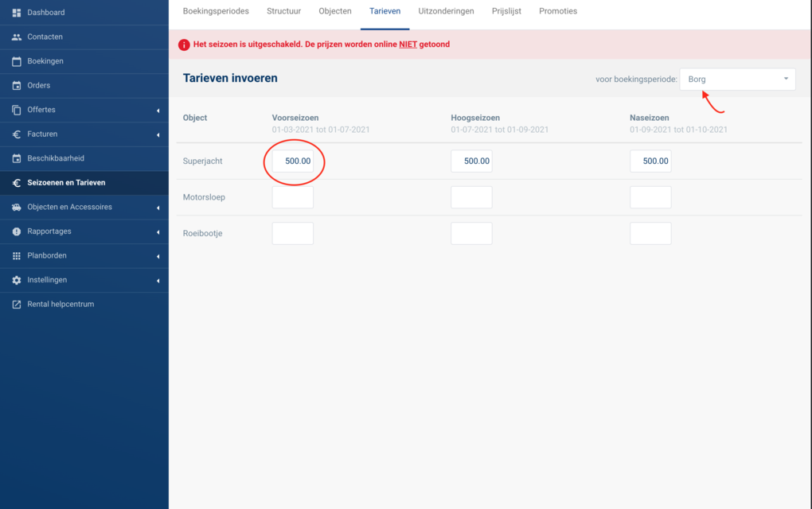Viewport: 812px width, 509px height.
Task: Click the Boekingen calendar icon
Action: coord(17,61)
